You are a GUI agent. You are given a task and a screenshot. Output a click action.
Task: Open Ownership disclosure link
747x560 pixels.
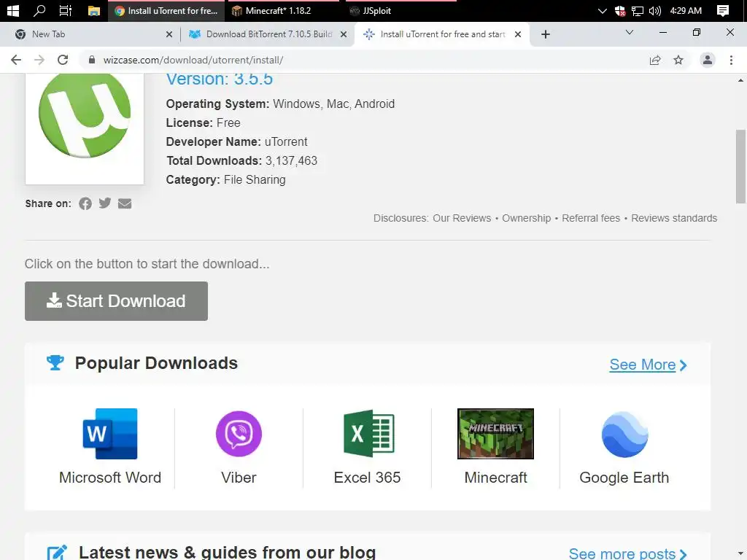(x=527, y=218)
